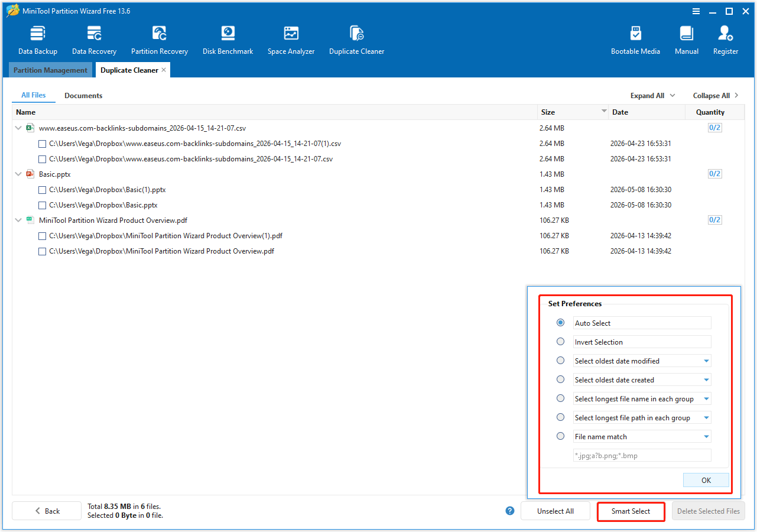This screenshot has width=757, height=532.
Task: Open the Data Backup tool
Action: point(37,40)
